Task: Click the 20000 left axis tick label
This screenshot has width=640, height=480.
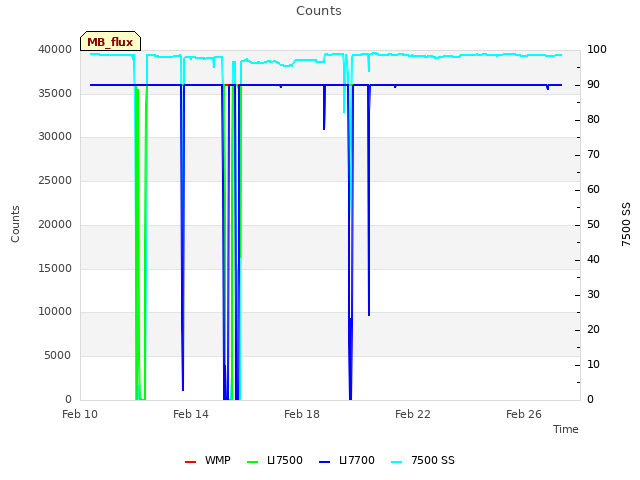Action: (55, 224)
